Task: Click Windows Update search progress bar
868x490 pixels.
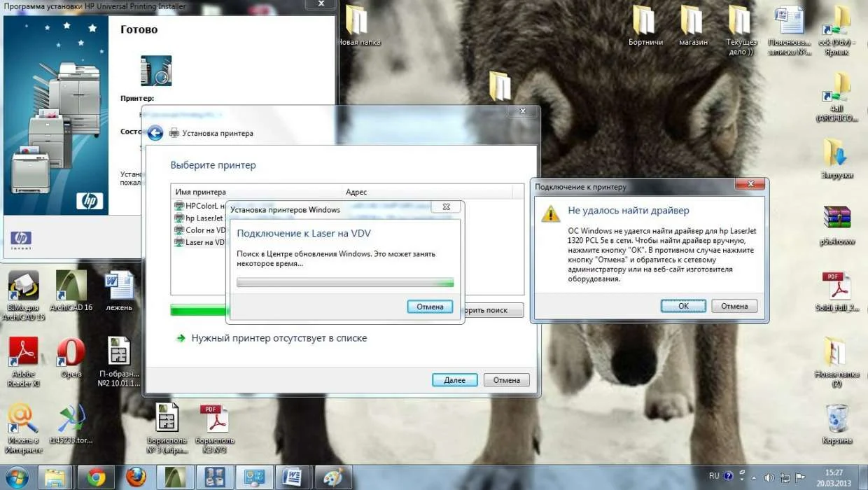Action: coord(345,282)
